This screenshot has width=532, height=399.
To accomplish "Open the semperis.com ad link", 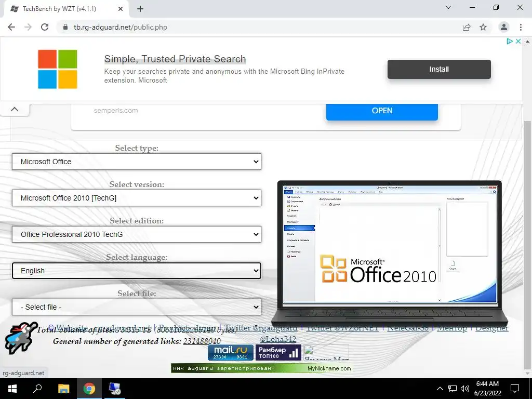I will click(116, 110).
